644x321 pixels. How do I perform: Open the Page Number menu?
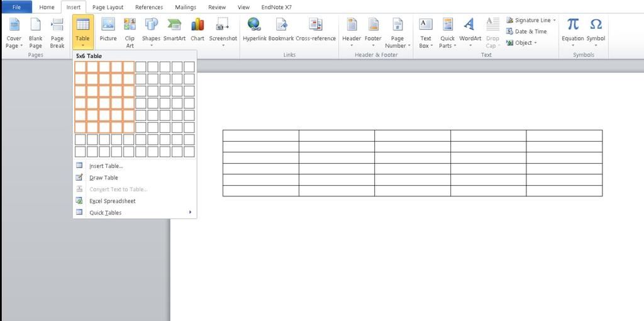click(x=397, y=34)
